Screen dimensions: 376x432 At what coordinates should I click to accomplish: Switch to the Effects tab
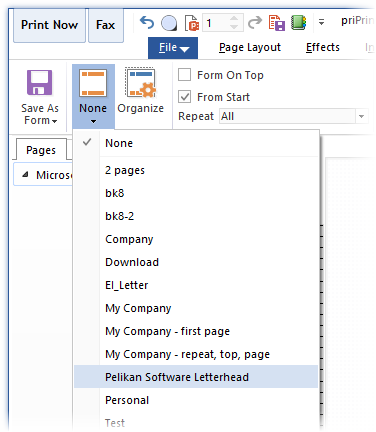point(323,48)
